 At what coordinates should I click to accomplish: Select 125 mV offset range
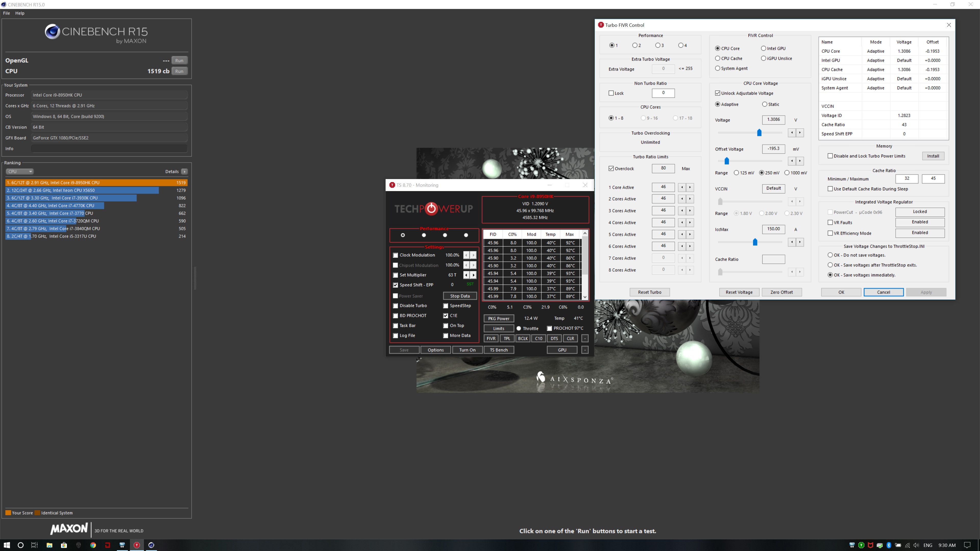(736, 173)
